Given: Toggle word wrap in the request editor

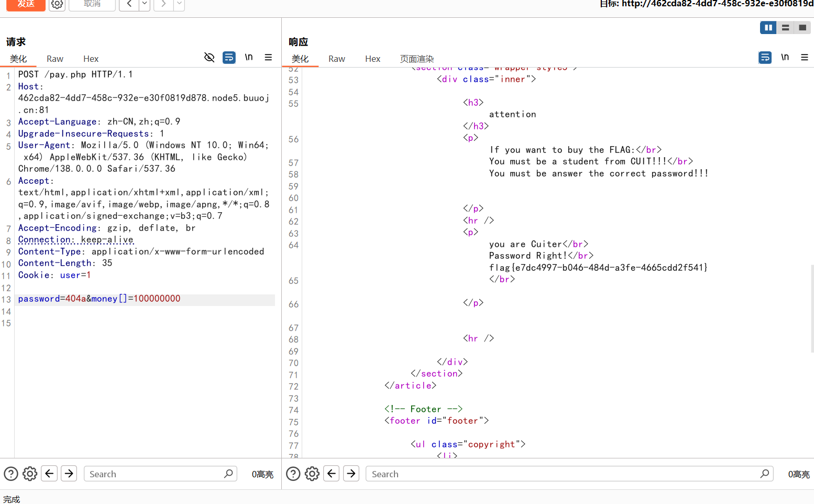Looking at the screenshot, I should tap(229, 58).
